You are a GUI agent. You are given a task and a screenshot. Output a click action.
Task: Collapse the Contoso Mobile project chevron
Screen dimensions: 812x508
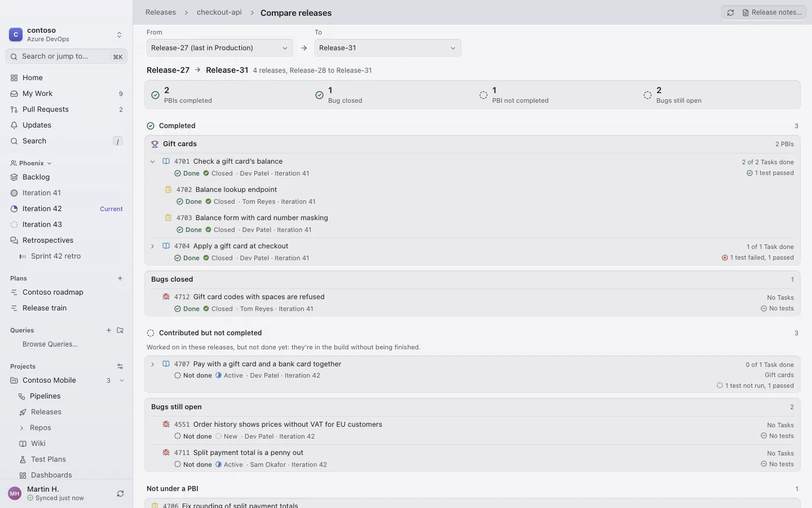(x=122, y=380)
